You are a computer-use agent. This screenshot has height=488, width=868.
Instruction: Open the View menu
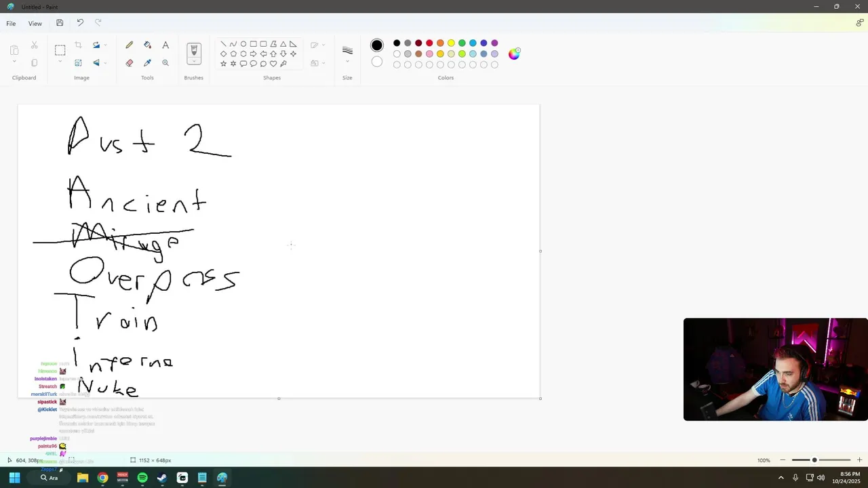coord(35,23)
